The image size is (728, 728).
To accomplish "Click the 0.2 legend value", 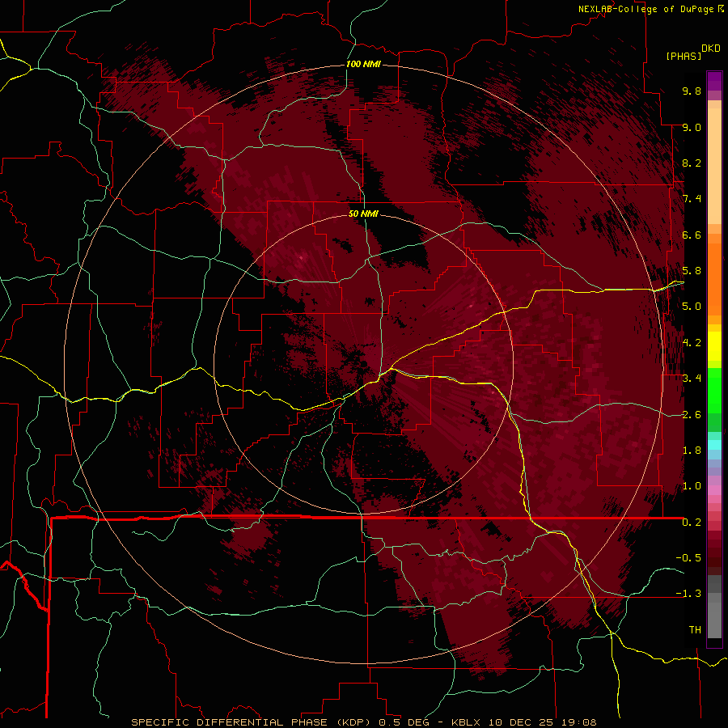I will 692,523.
